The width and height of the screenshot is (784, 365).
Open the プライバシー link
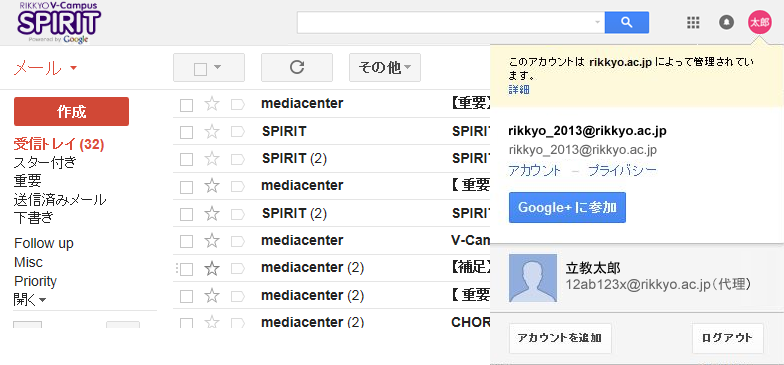[622, 170]
